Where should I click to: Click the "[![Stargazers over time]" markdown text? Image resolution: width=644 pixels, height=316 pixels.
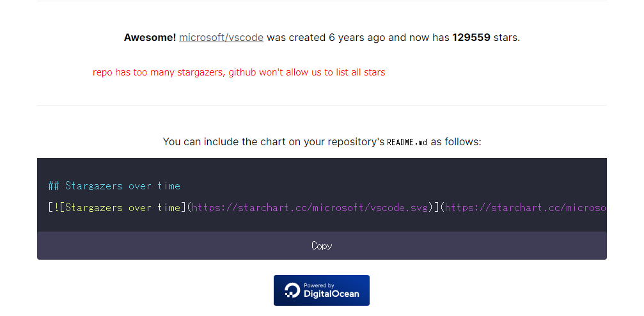pos(114,208)
